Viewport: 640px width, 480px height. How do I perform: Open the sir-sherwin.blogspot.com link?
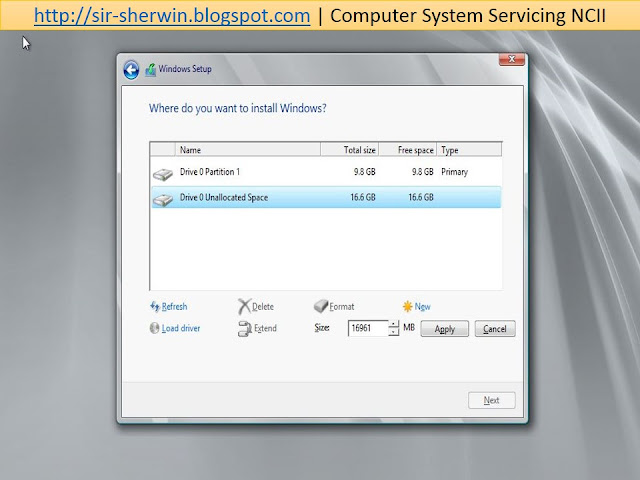pyautogui.click(x=172, y=16)
